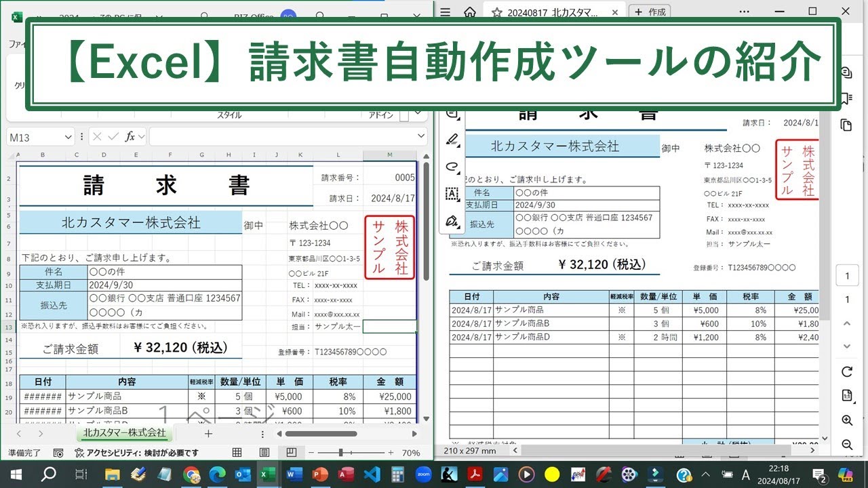
Task: Click the accessibility check status message
Action: (136, 453)
